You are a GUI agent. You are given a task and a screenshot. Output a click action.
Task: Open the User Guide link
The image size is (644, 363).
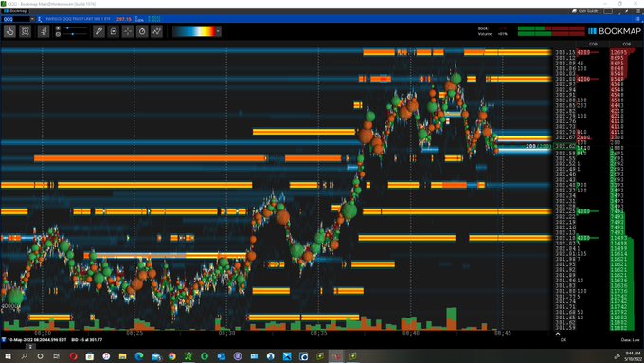tap(585, 11)
